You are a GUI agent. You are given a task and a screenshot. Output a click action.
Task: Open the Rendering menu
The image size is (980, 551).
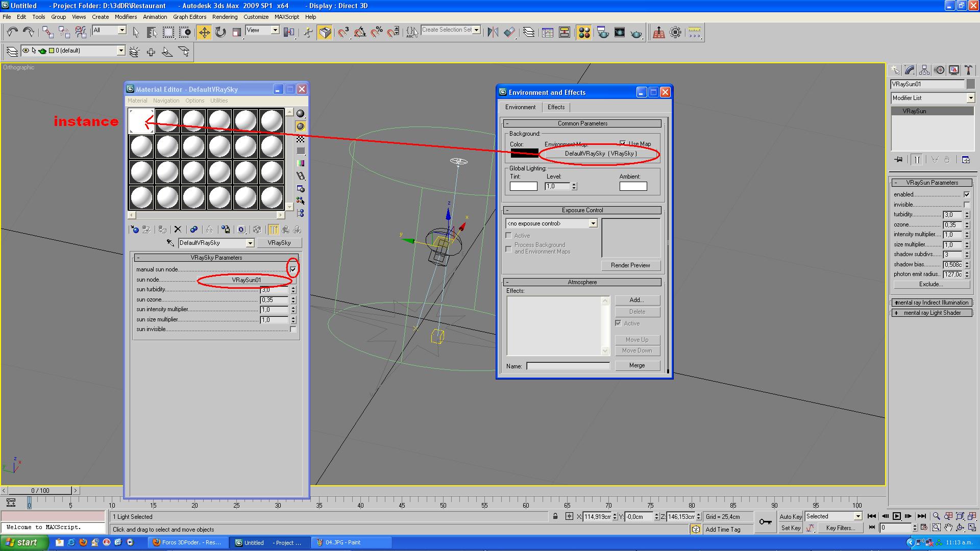click(x=225, y=17)
